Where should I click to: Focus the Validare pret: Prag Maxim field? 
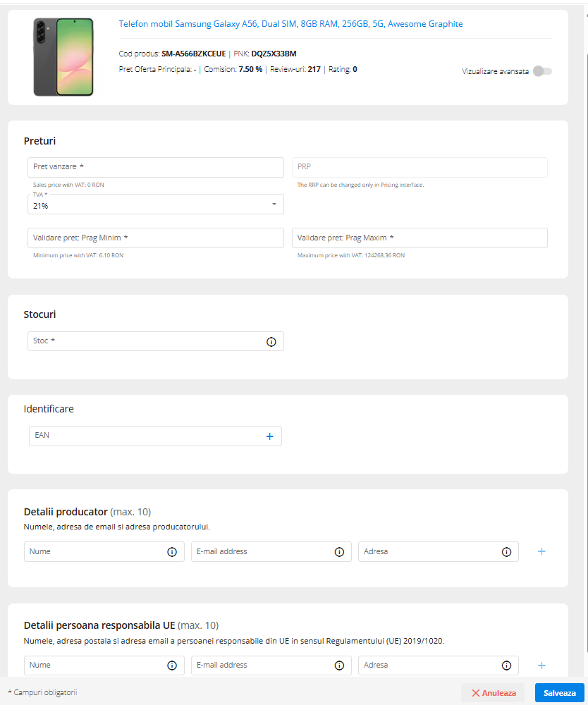tap(419, 238)
